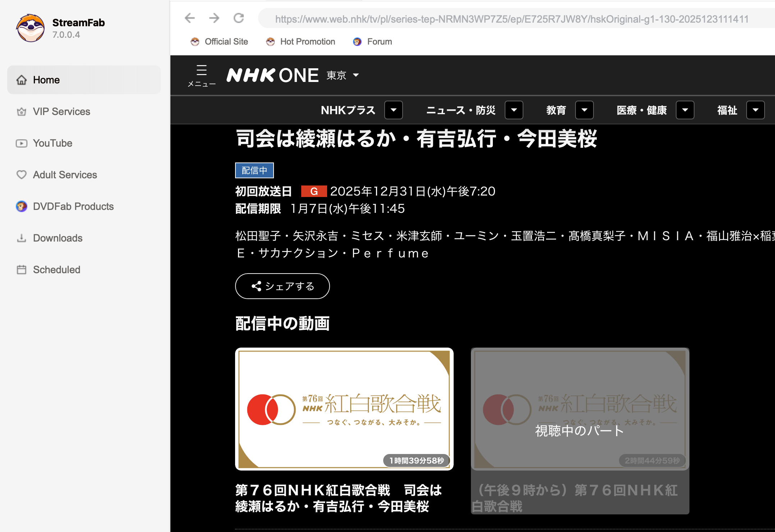Expand the 医療・健康 dropdown menu
This screenshot has height=532, width=775.
pos(685,110)
